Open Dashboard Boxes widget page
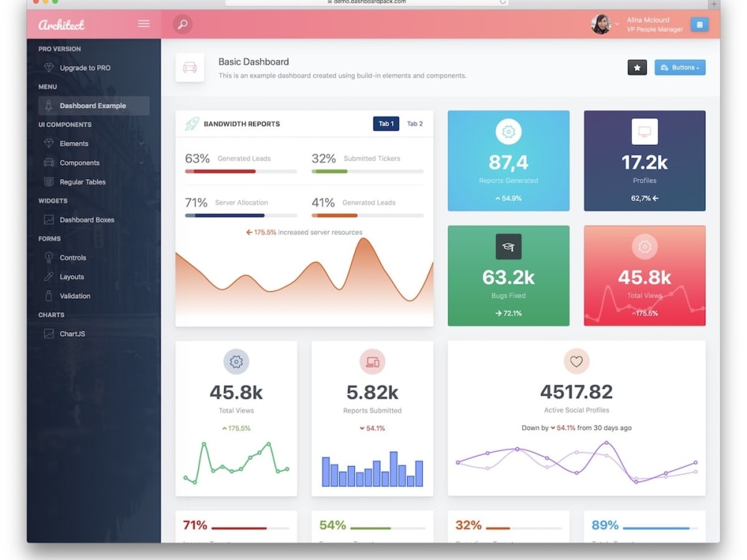The width and height of the screenshot is (747, 560). point(87,220)
